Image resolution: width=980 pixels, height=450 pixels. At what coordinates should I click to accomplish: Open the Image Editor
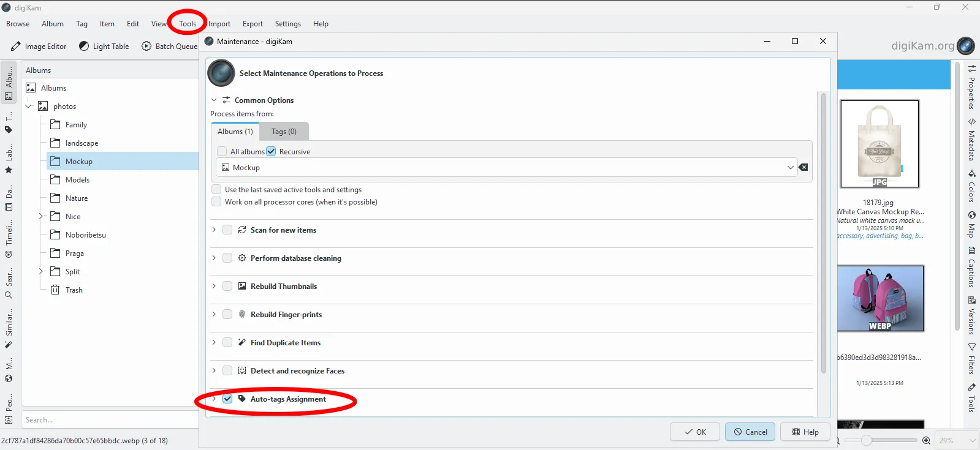[x=39, y=47]
